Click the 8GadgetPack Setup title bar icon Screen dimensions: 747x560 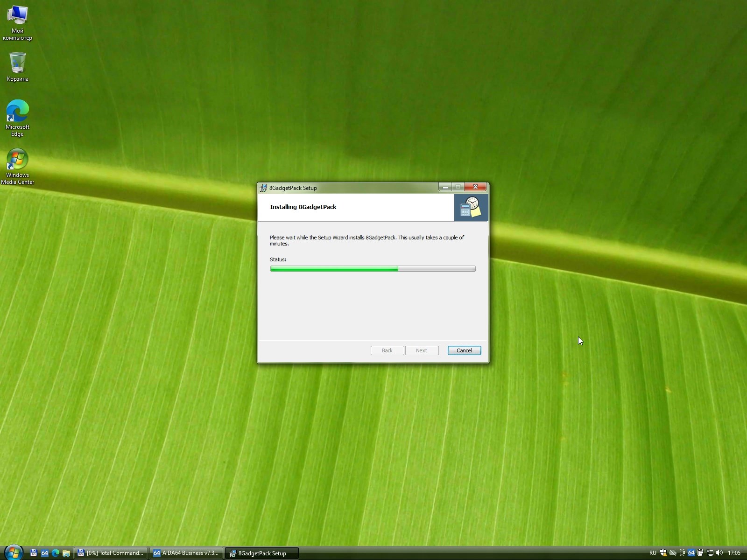[263, 188]
